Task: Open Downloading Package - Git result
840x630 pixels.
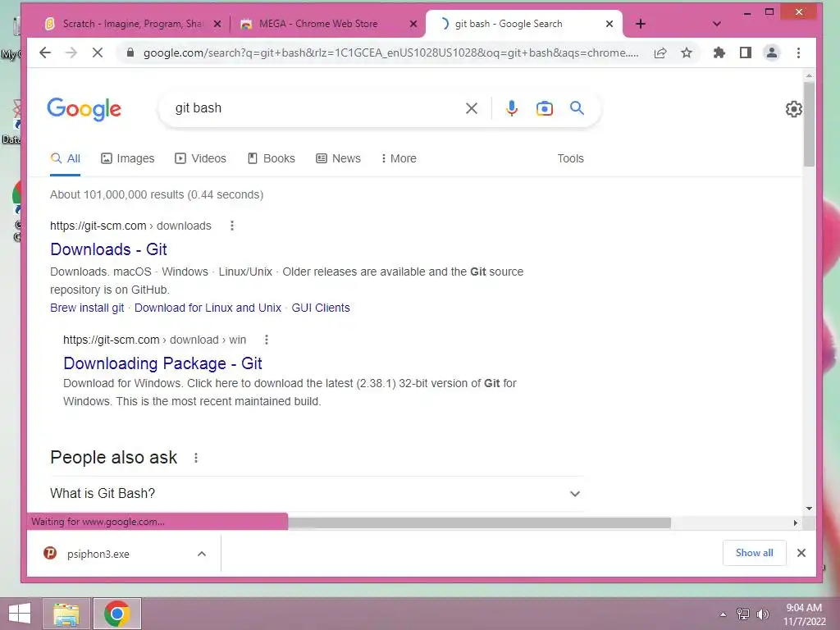Action: (x=163, y=363)
